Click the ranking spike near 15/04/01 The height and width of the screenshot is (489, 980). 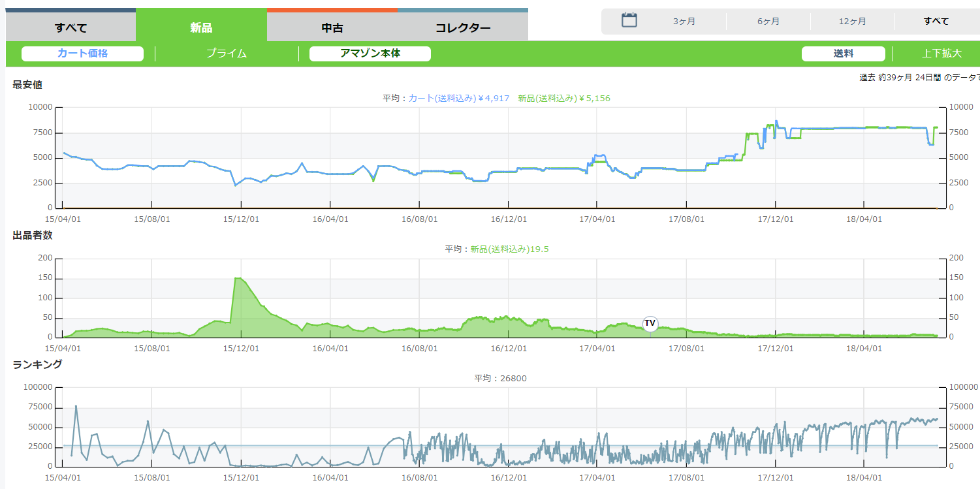point(76,406)
